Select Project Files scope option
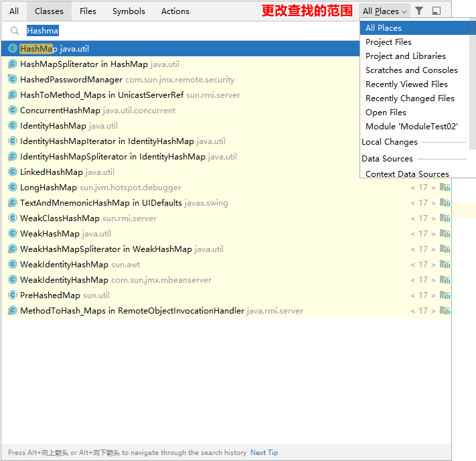This screenshot has width=476, height=461. (x=414, y=42)
